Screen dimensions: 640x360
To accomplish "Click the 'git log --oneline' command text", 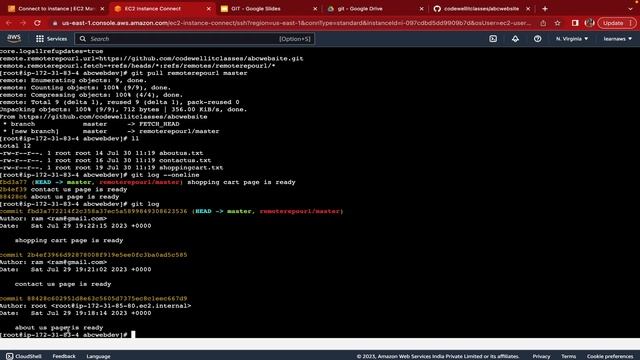I will click(165, 175).
